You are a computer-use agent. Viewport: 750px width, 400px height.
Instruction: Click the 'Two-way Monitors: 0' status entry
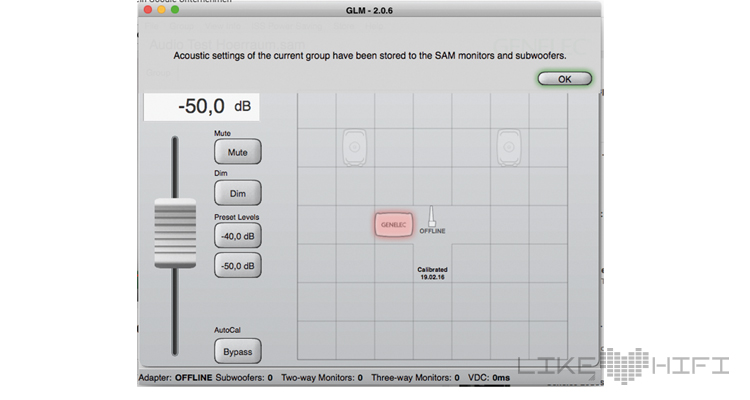point(322,378)
